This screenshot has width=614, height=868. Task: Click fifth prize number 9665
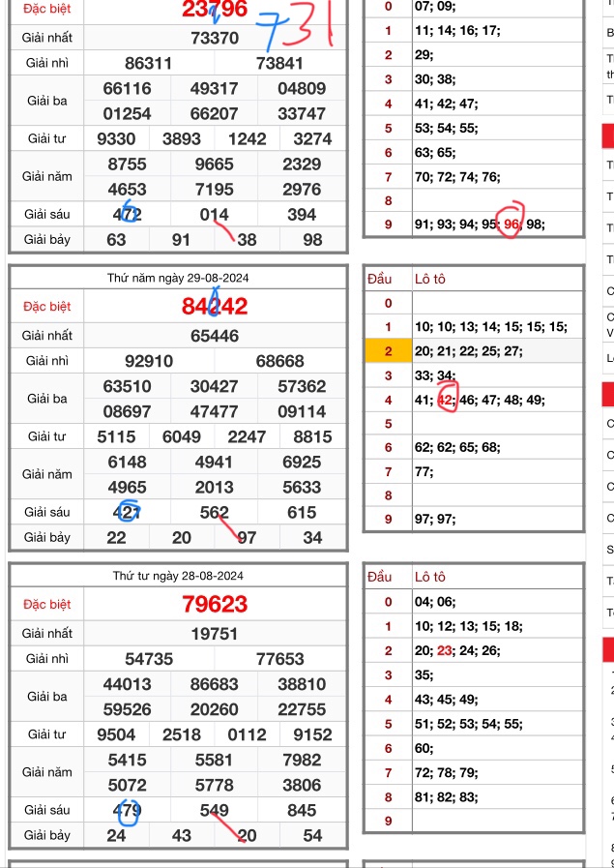click(214, 165)
